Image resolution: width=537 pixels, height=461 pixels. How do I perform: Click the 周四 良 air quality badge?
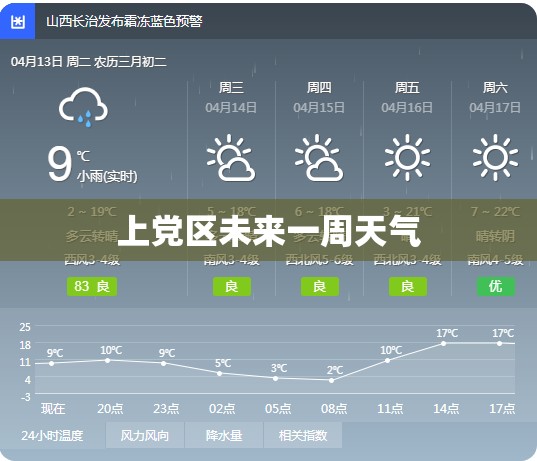pyautogui.click(x=320, y=286)
